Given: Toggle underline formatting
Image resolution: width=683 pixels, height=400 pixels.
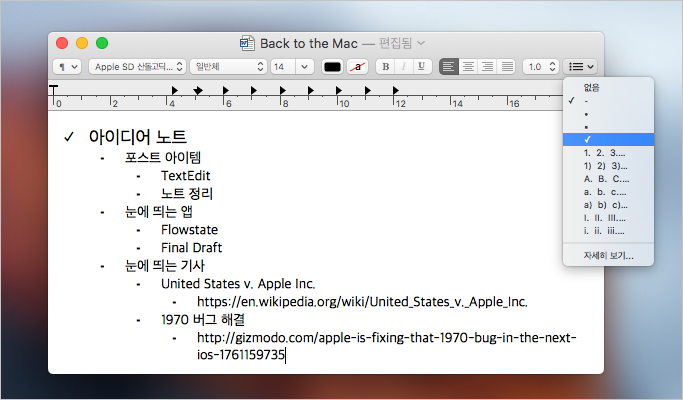Looking at the screenshot, I should (x=422, y=67).
